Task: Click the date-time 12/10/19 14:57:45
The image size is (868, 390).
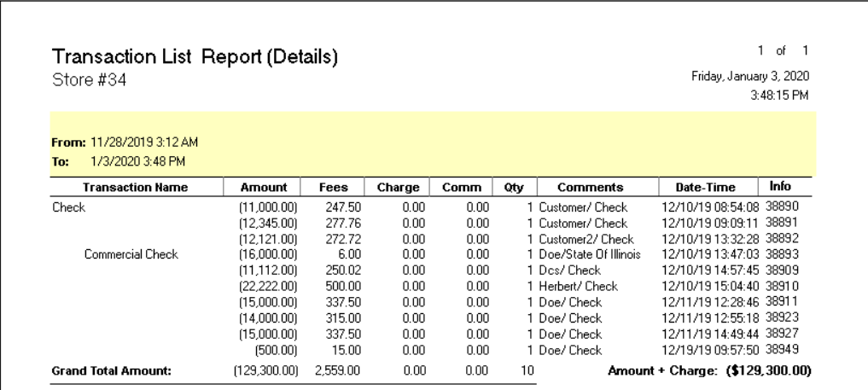Action: tap(711, 271)
